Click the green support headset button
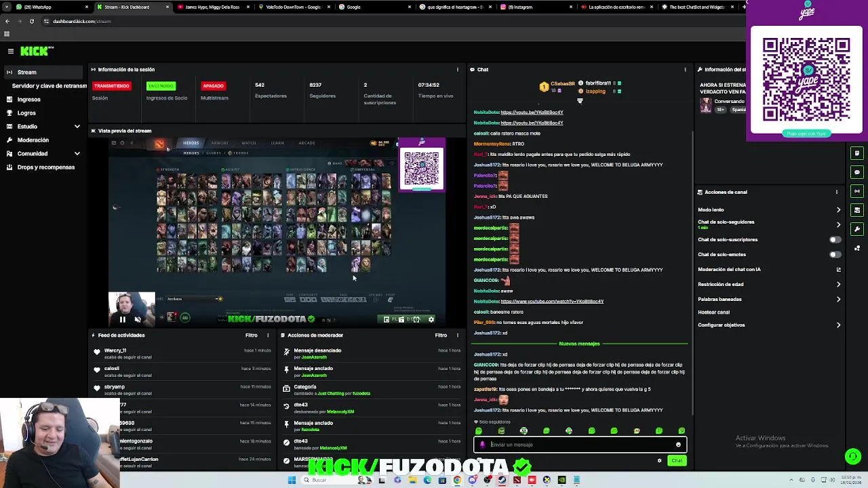 pyautogui.click(x=853, y=456)
